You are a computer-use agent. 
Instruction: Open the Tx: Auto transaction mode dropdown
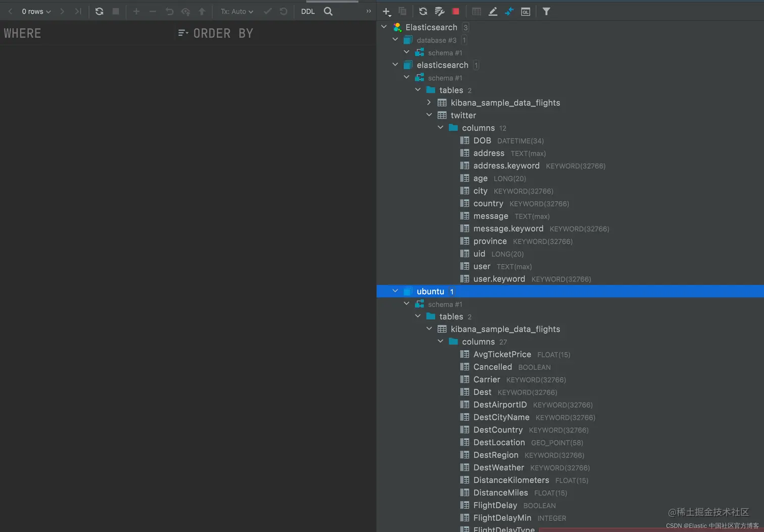click(236, 11)
